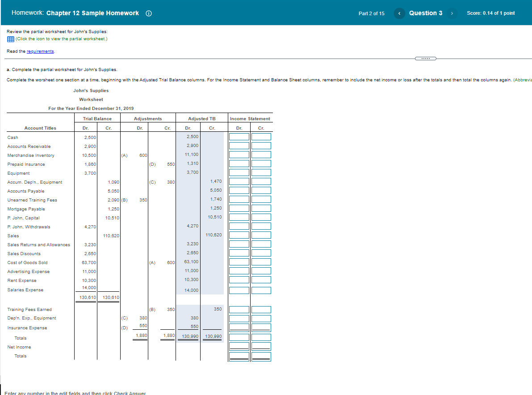Open the requirements link

40,51
